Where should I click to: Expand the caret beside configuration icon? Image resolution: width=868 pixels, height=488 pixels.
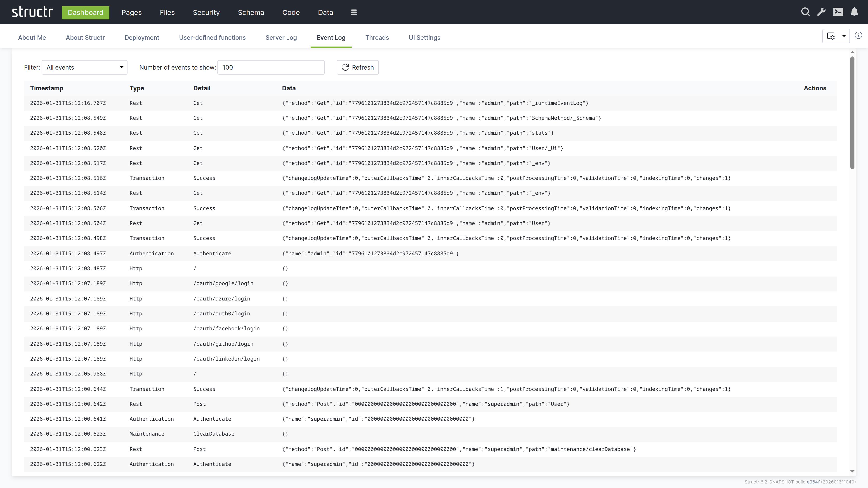pyautogui.click(x=844, y=36)
